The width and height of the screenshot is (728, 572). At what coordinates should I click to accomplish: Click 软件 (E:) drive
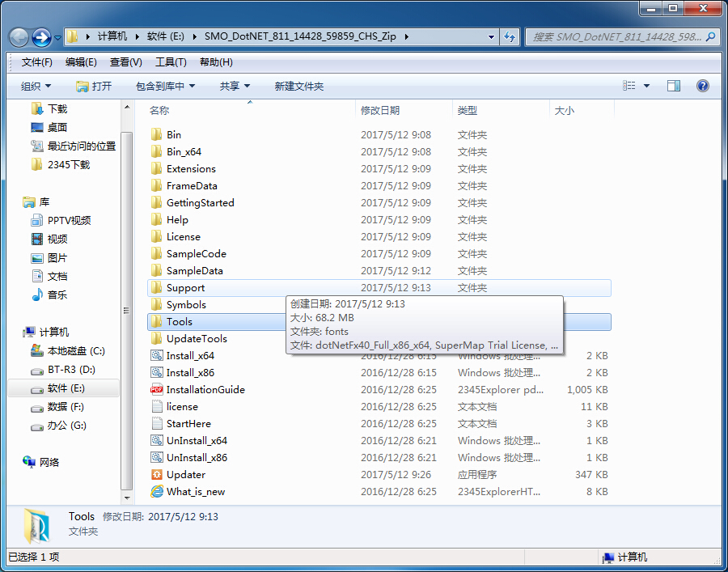63,388
